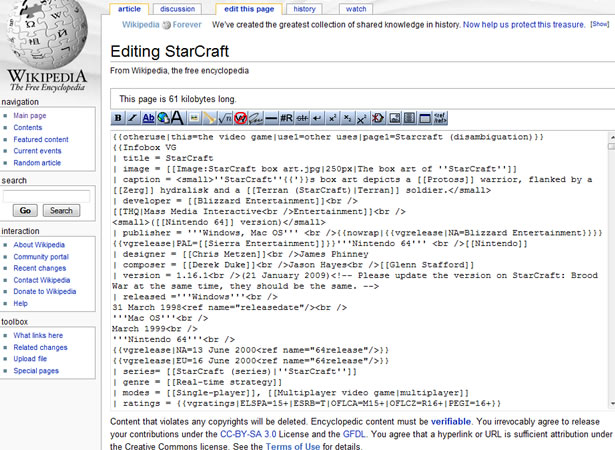The height and width of the screenshot is (450, 615).
Task: Insert a reference (ref tag icon)
Action: [x=440, y=118]
